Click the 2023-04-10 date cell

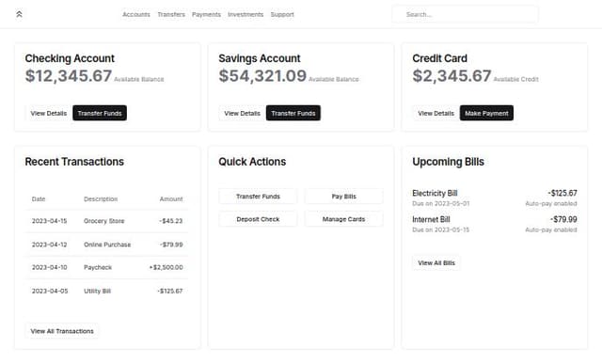(49, 267)
